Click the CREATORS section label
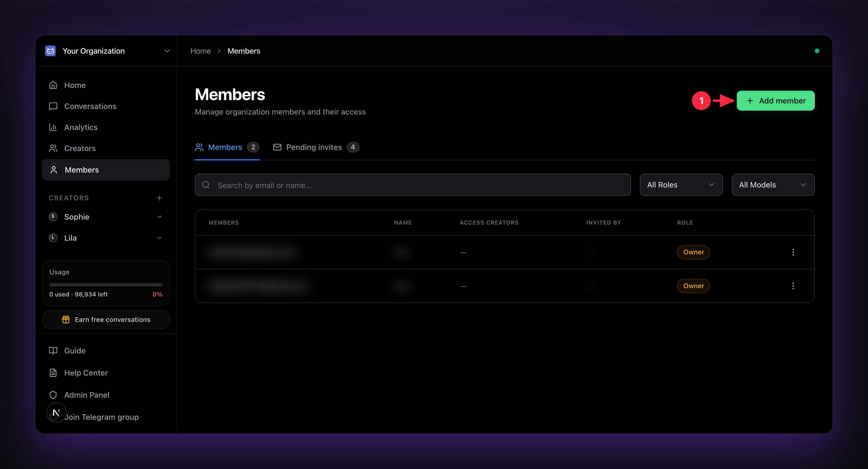 point(69,198)
